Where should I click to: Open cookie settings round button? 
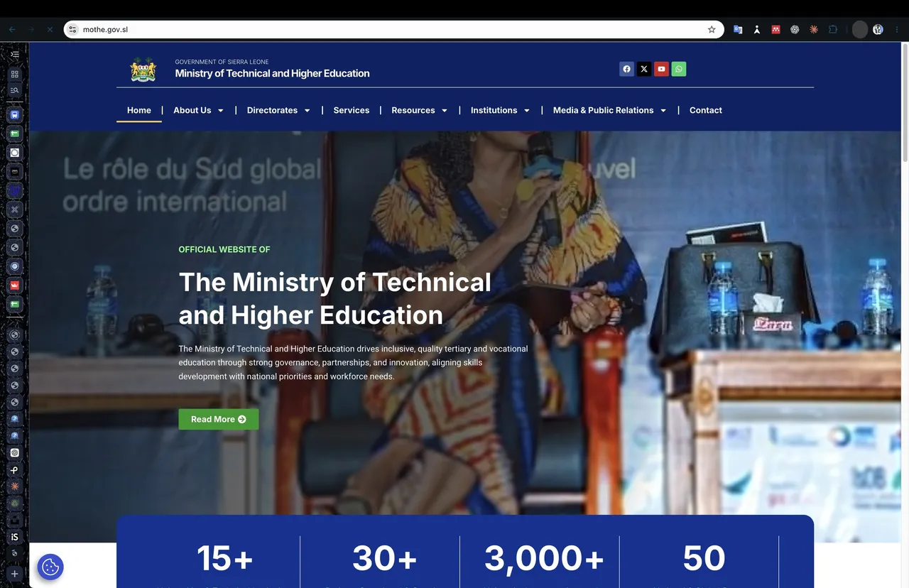pyautogui.click(x=50, y=567)
